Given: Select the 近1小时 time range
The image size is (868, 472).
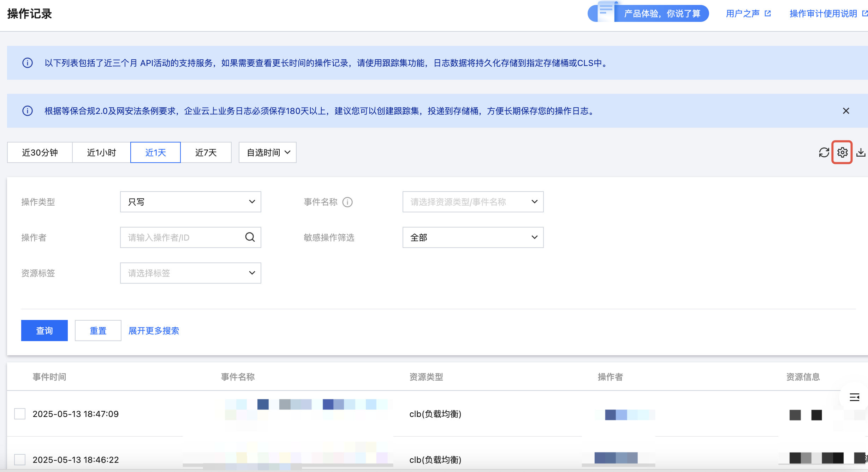Looking at the screenshot, I should pyautogui.click(x=102, y=152).
